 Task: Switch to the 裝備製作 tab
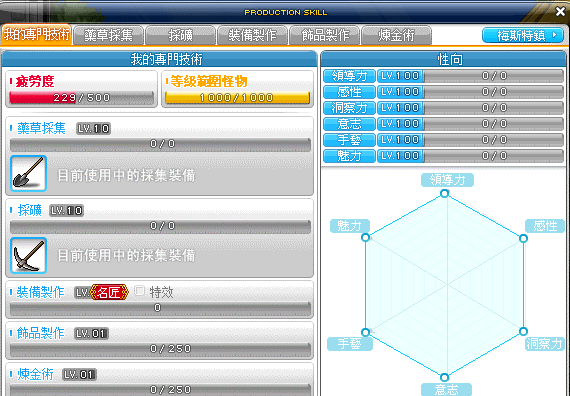252,36
